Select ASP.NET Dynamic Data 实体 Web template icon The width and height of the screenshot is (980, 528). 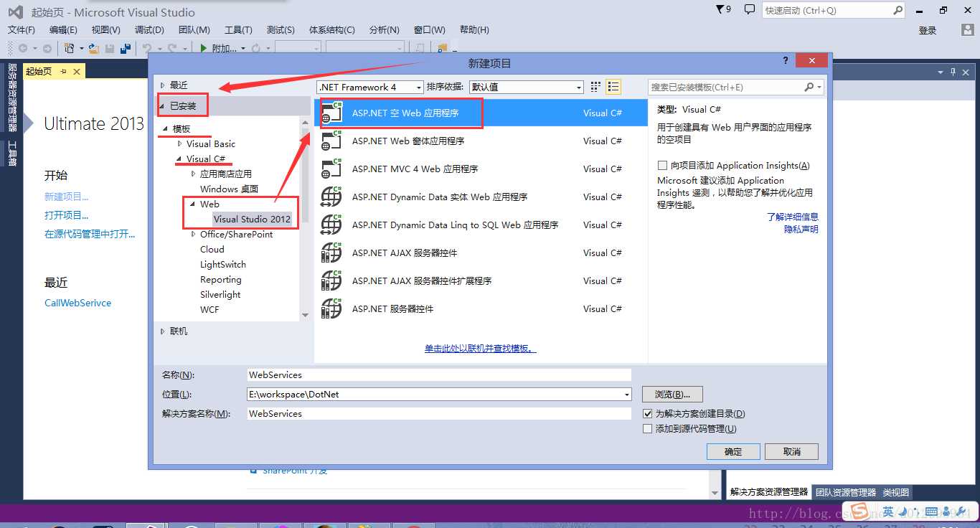[x=331, y=197]
